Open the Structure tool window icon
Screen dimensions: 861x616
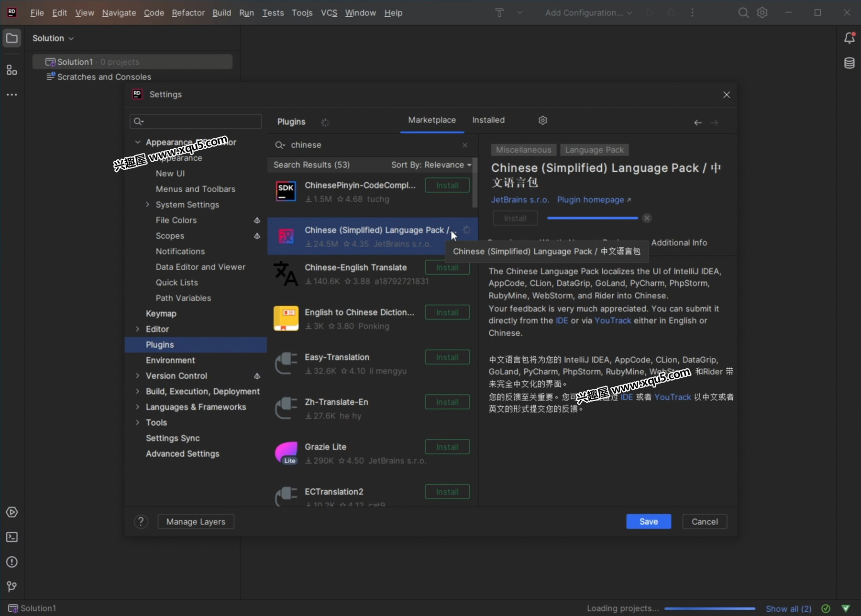12,70
